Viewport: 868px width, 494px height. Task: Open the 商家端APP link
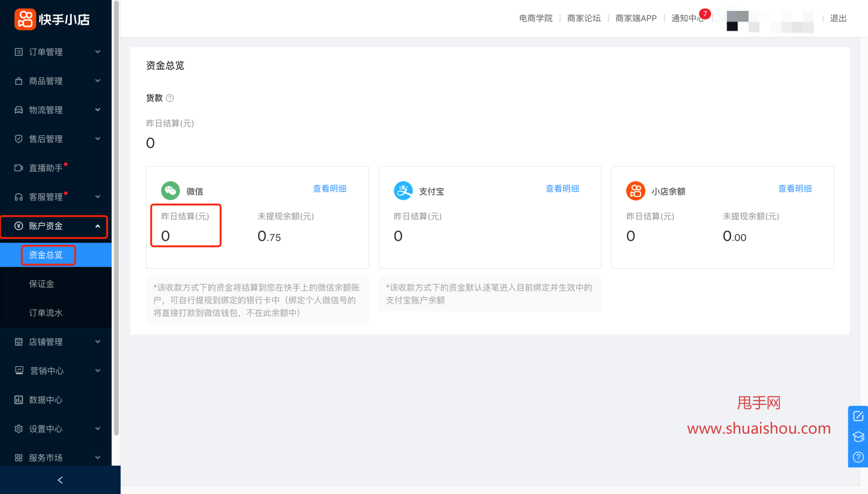coord(636,18)
